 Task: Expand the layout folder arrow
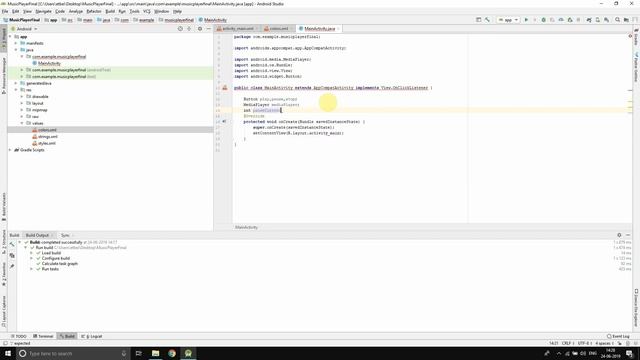[22, 103]
